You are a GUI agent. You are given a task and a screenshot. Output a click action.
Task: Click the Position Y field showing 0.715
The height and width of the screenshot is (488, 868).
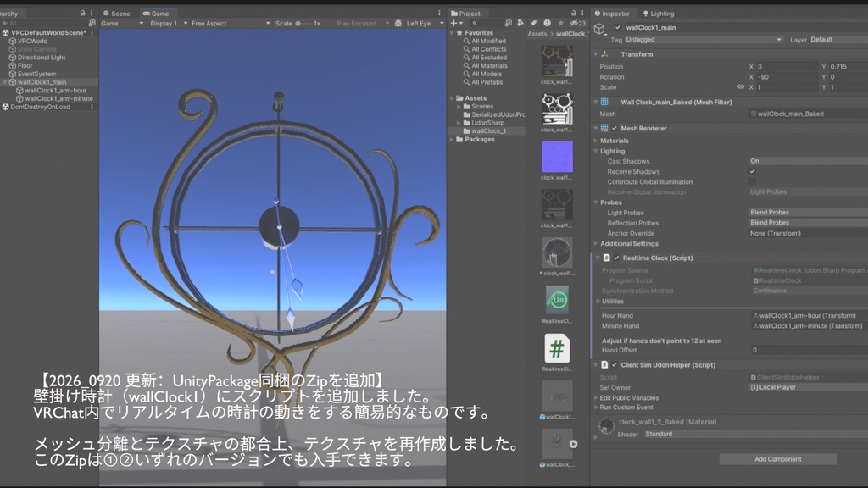pos(848,66)
